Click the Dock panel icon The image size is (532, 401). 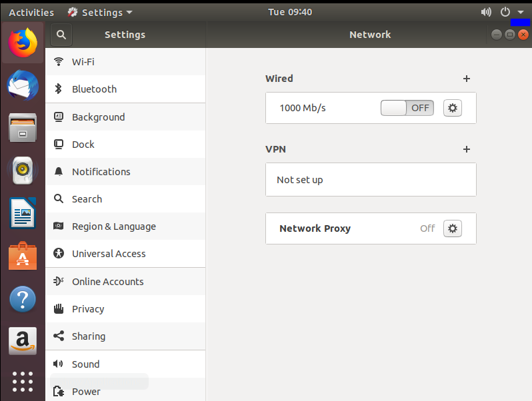click(59, 145)
